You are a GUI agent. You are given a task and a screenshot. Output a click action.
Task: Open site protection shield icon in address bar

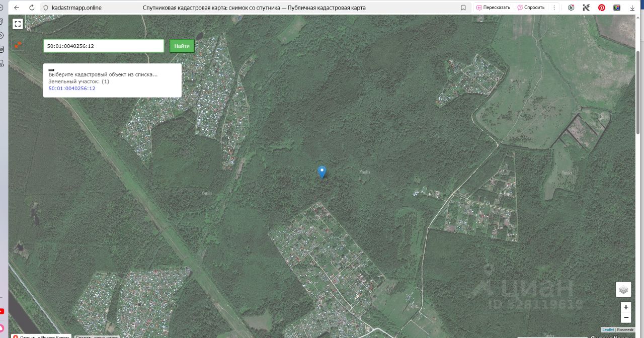tap(46, 8)
